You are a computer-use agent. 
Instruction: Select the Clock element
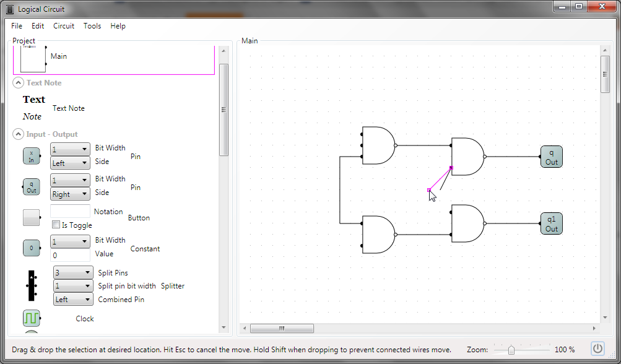(x=31, y=318)
